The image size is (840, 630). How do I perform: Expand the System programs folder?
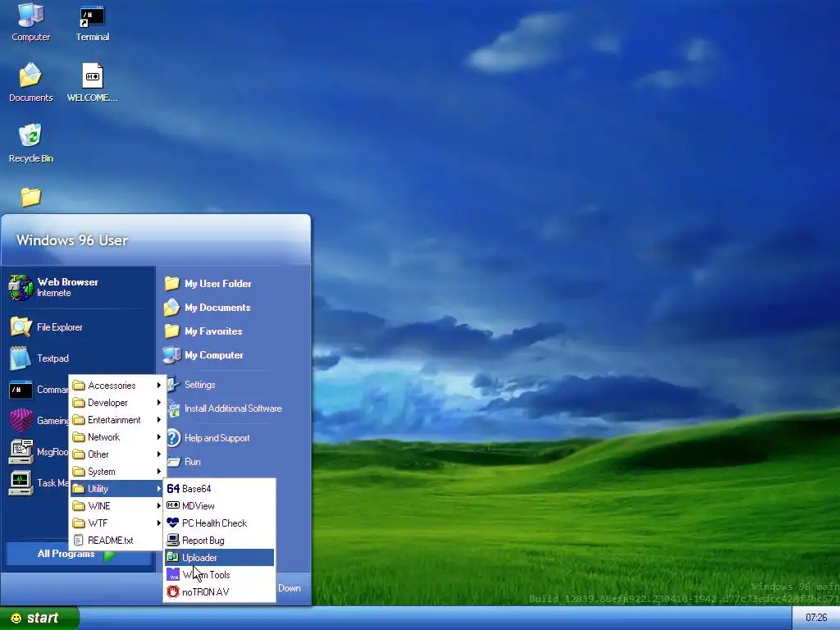116,472
